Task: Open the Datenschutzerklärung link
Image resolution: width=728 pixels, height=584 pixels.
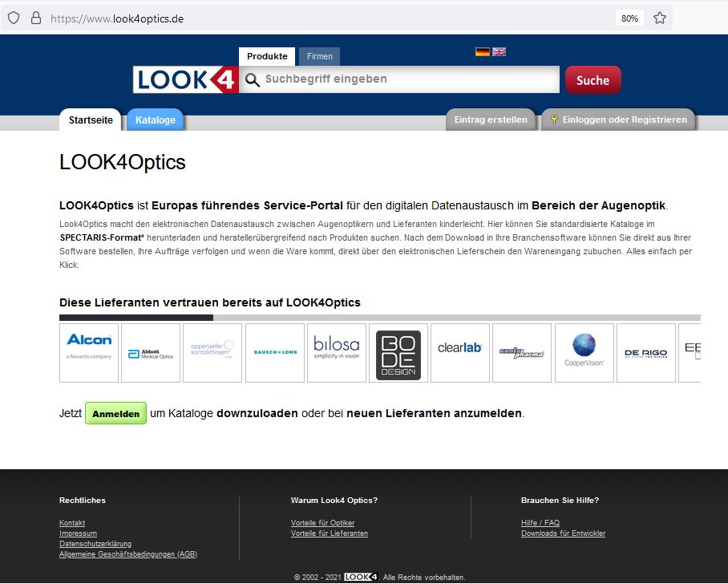Action: [95, 544]
